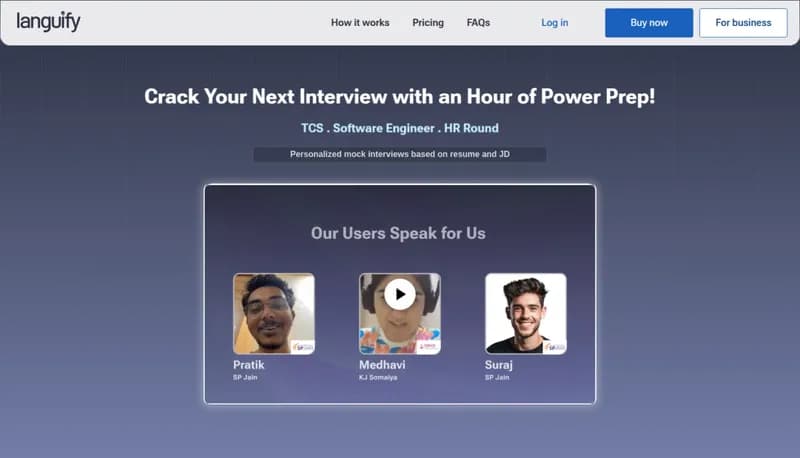Open Suraj's testimonial thumbnail
The width and height of the screenshot is (800, 458).
click(526, 314)
